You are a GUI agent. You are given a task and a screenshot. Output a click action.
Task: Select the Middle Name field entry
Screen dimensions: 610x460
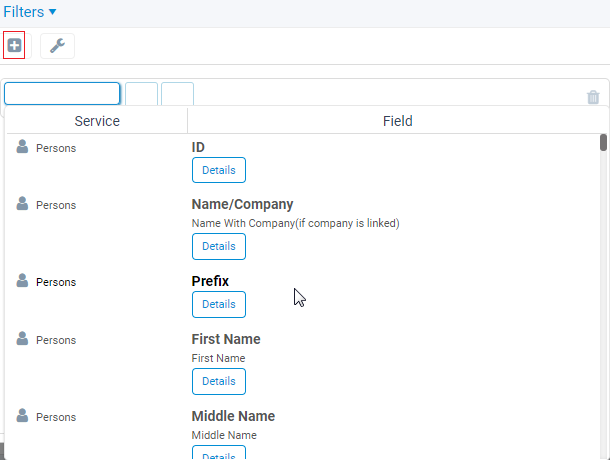(x=233, y=416)
